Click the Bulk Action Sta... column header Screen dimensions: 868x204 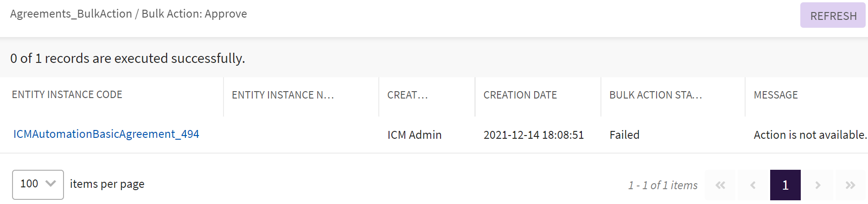656,95
